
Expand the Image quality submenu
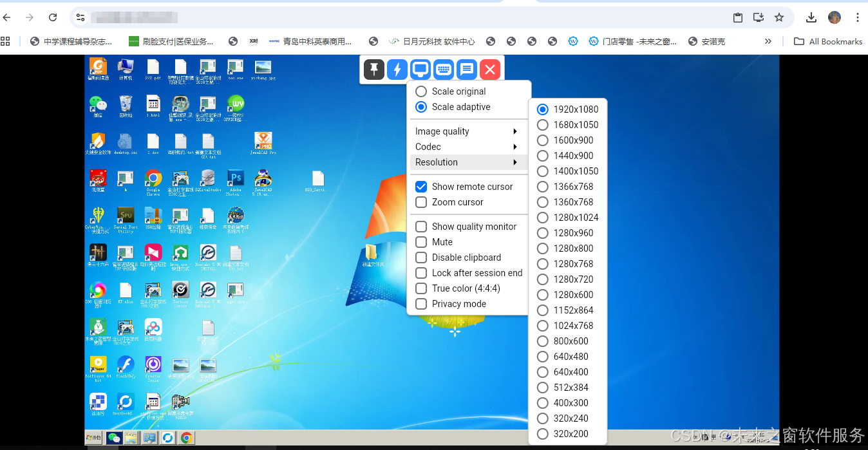pyautogui.click(x=469, y=131)
